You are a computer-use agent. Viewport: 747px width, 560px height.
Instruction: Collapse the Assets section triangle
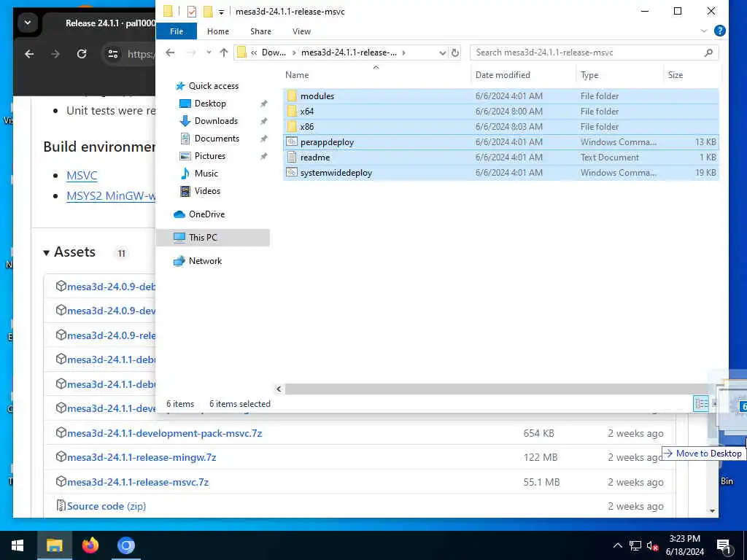(x=46, y=253)
